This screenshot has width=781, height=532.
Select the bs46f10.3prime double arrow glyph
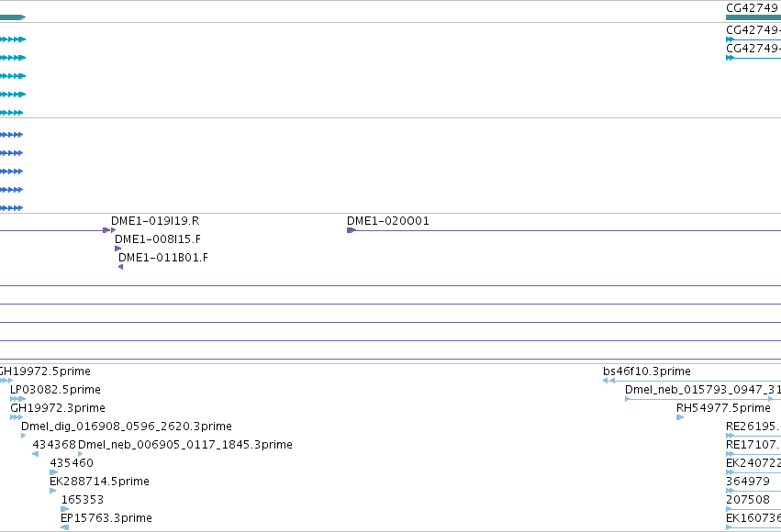(x=608, y=382)
